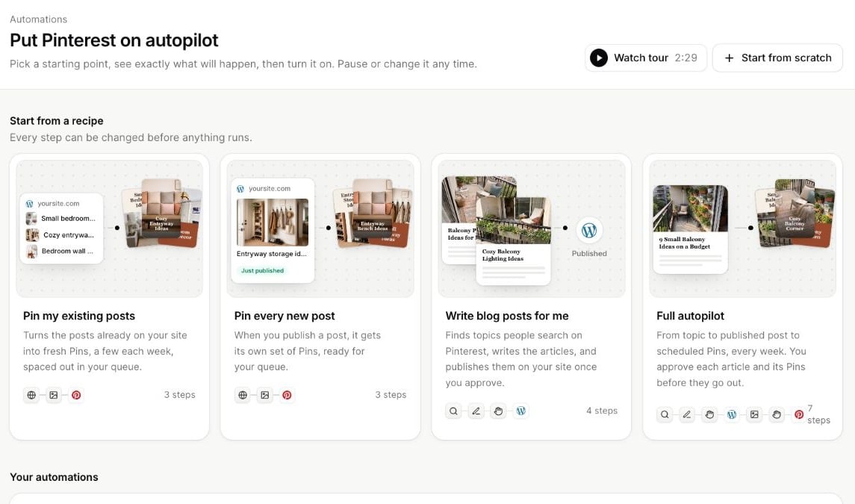Click WordPress icon beside yoursite.com list preview
855x504 pixels.
[29, 203]
